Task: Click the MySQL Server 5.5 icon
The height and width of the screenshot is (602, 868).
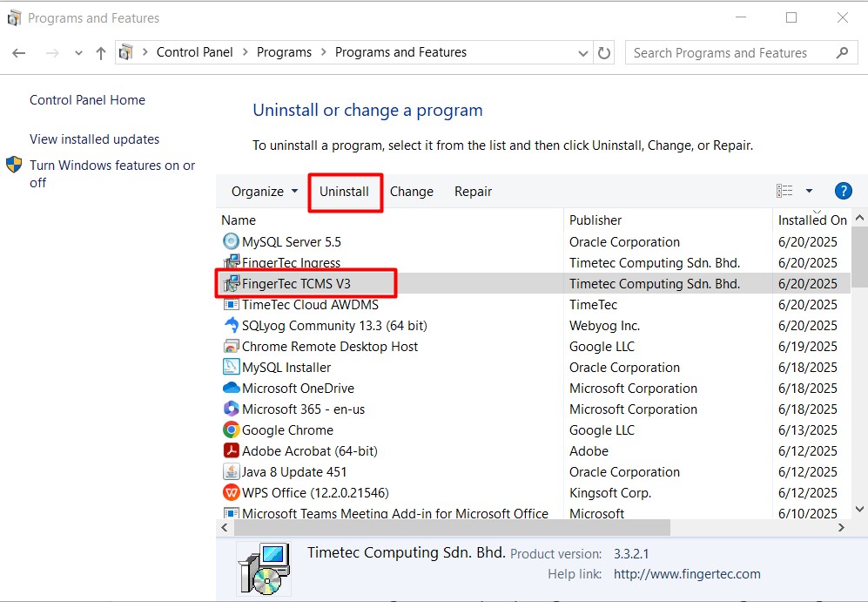Action: tap(231, 241)
